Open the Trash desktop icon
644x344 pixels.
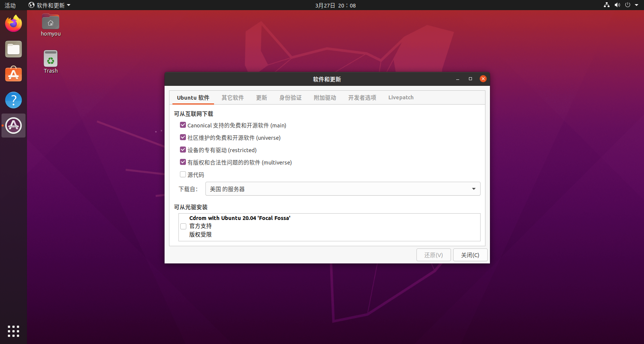51,62
